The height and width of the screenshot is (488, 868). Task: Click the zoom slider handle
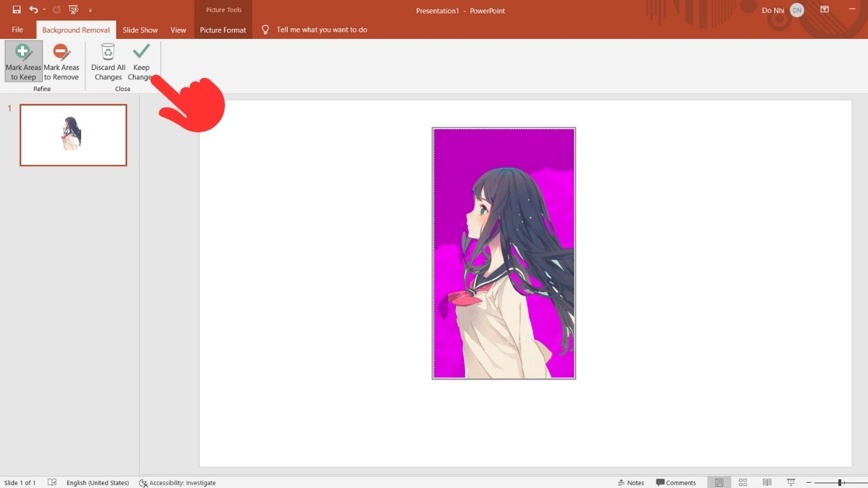coord(841,482)
